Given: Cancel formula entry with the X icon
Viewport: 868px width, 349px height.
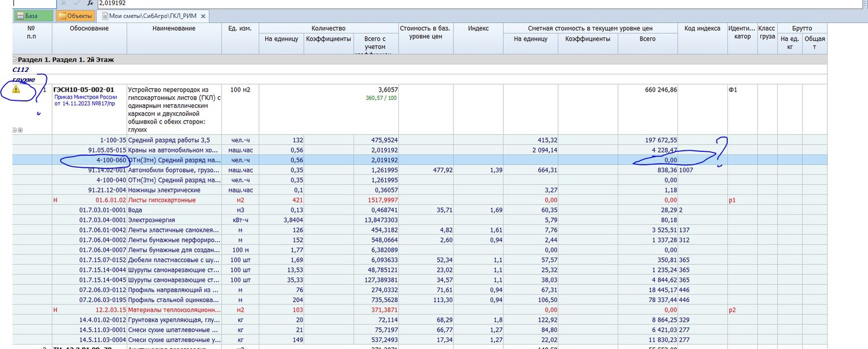Looking at the screenshot, I should point(64,3).
